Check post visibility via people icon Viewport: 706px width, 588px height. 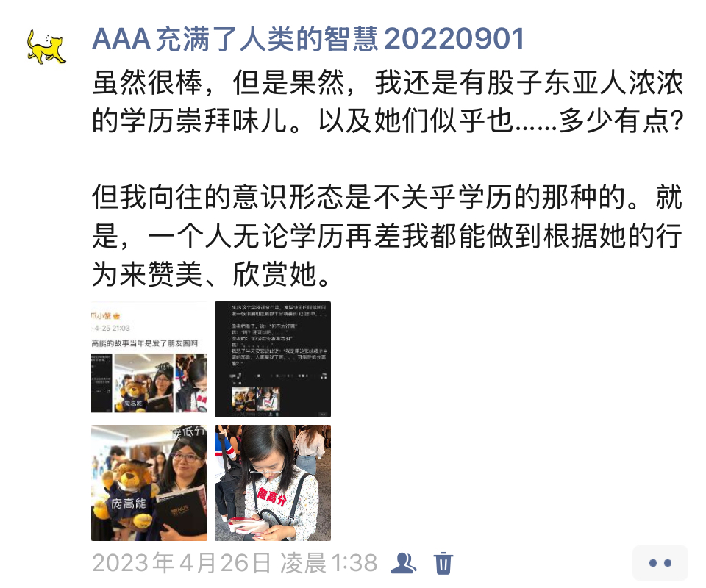click(x=404, y=563)
